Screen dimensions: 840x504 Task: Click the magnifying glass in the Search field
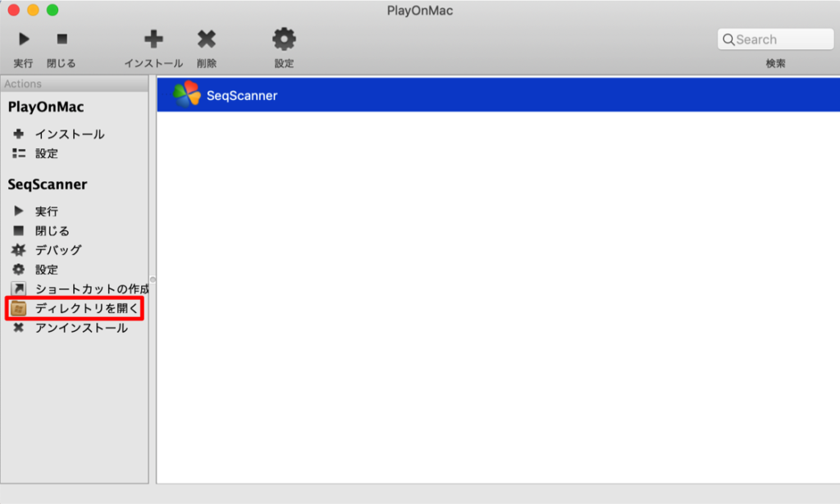[729, 39]
